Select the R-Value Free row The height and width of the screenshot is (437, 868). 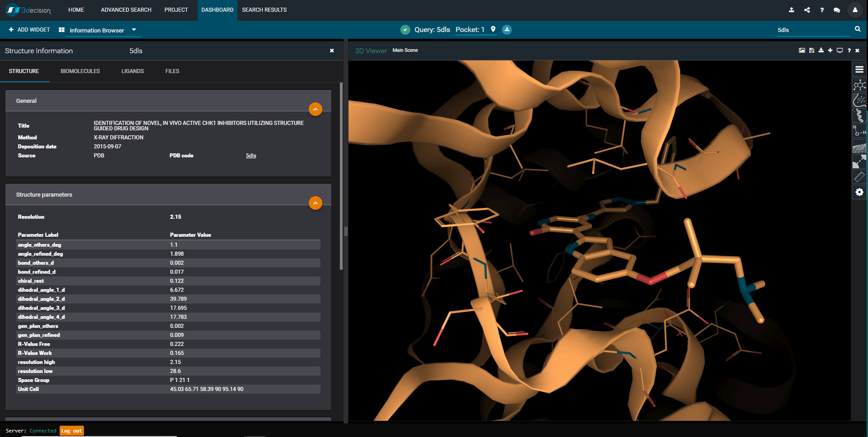coord(168,344)
